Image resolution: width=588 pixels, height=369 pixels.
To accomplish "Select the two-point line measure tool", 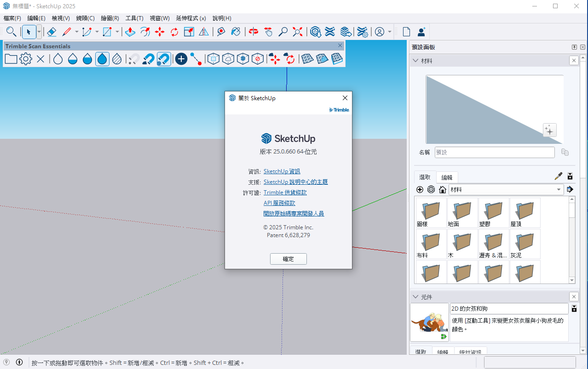I will 196,59.
